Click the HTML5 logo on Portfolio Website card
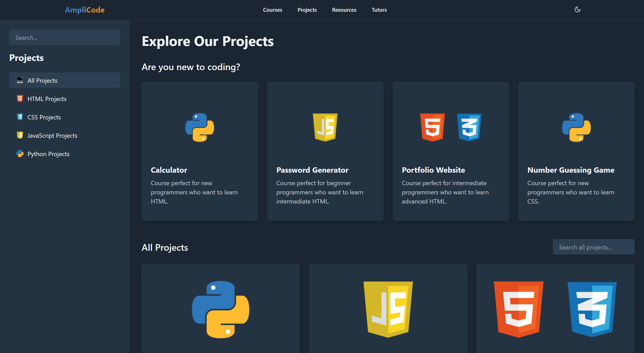The height and width of the screenshot is (353, 644). tap(433, 127)
